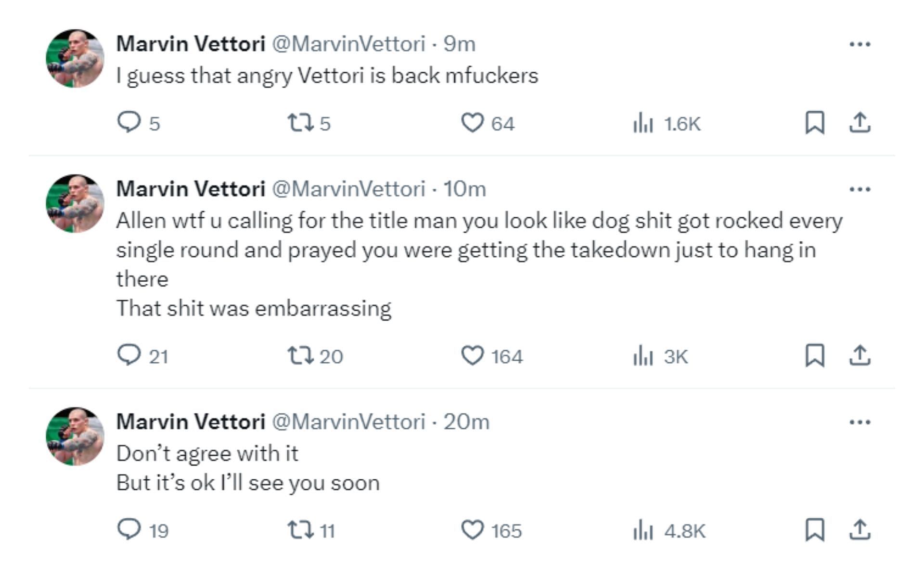
Task: Open Marvin Vettori name on top tweet
Action: 191,44
